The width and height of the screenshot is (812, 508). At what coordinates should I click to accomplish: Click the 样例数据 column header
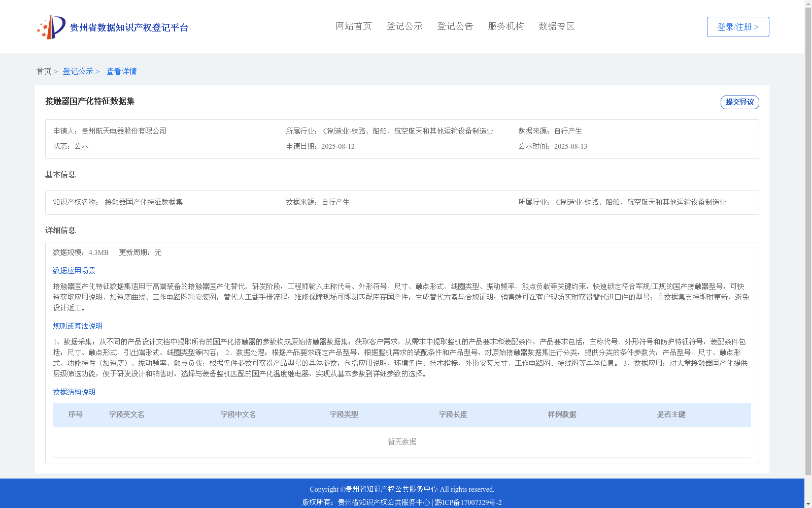[x=562, y=415]
